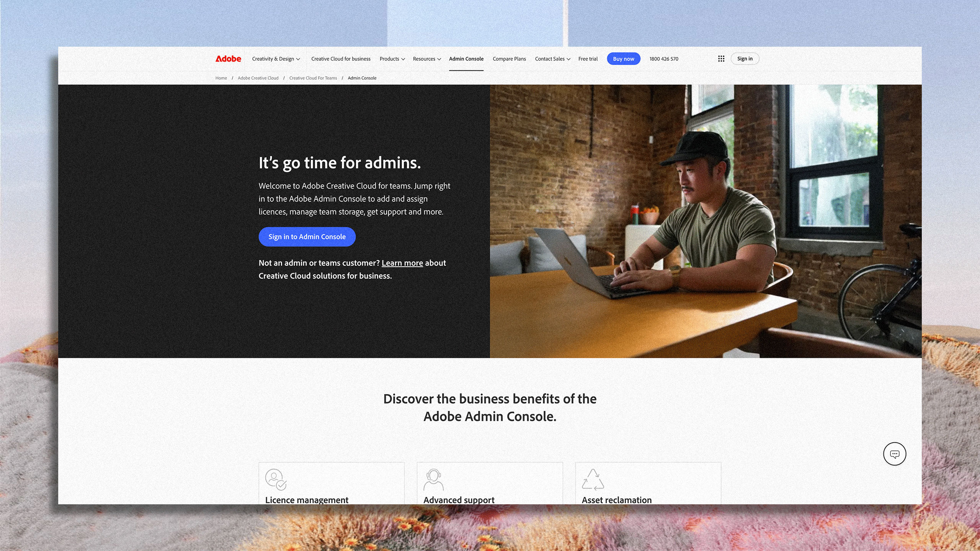The height and width of the screenshot is (551, 980).
Task: Open Free trial in the navigation
Action: [588, 59]
